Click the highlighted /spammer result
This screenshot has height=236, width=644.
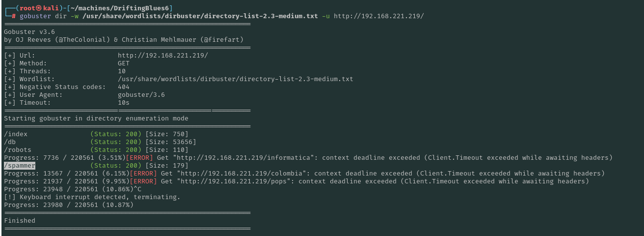[20, 166]
